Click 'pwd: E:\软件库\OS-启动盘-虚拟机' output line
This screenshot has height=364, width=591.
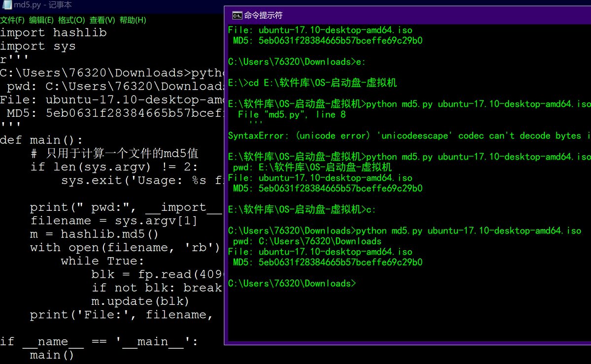(x=312, y=167)
